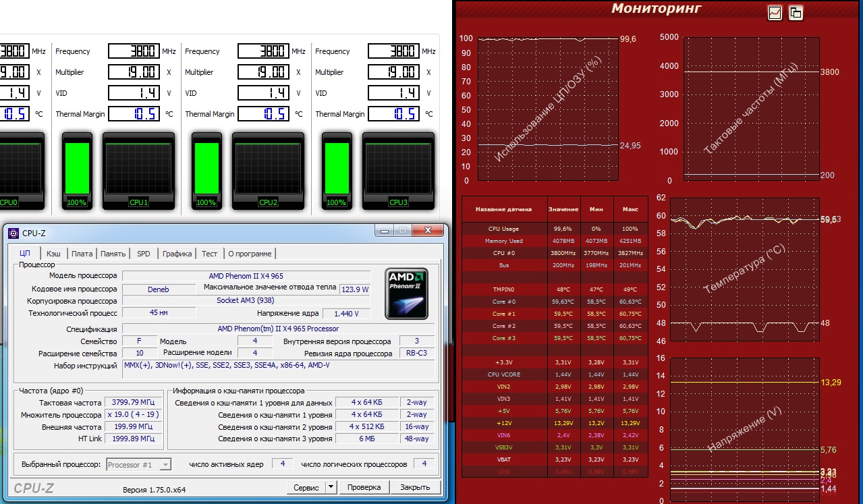The image size is (863, 504).
Task: Expand the Сервис dropdown arrow
Action: coord(331,487)
